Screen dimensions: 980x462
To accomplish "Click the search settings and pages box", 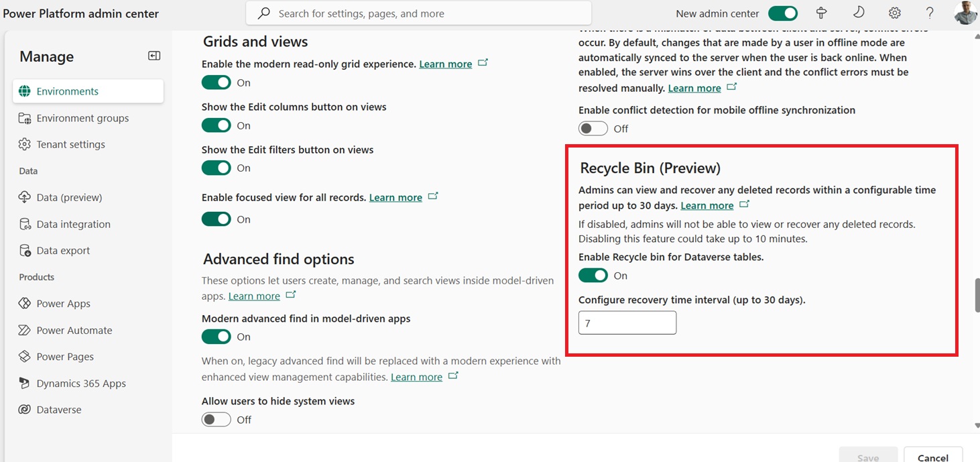I will [x=419, y=13].
